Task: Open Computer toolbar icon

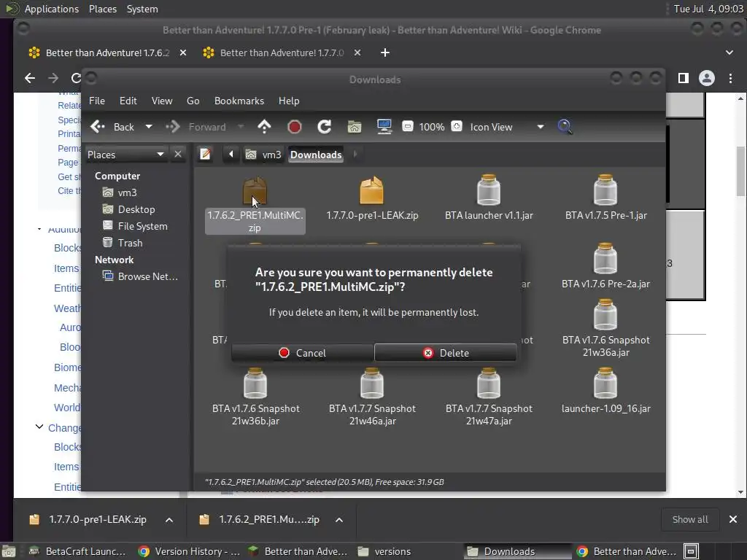Action: pos(384,127)
